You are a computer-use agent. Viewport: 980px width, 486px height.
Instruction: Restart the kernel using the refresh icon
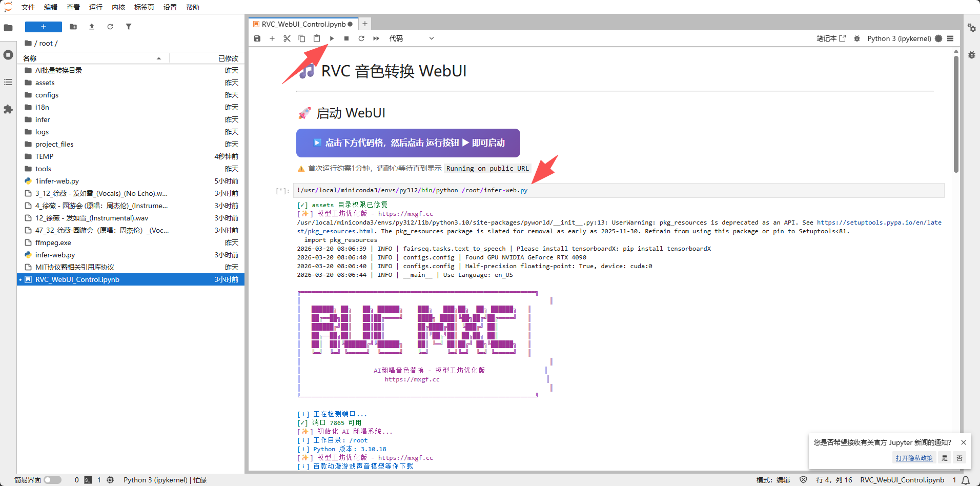click(361, 38)
